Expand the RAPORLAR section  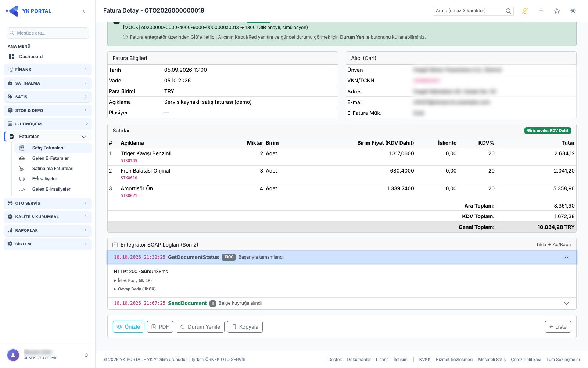[48, 230]
